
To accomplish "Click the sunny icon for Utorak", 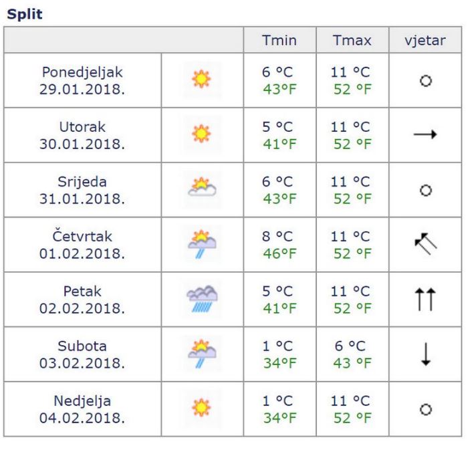I will (x=202, y=134).
